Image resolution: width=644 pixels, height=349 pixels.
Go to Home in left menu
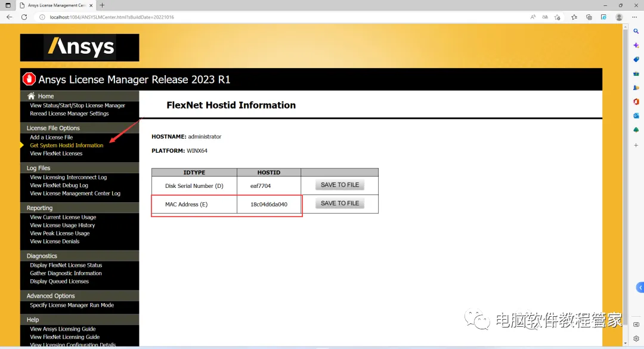tap(45, 96)
